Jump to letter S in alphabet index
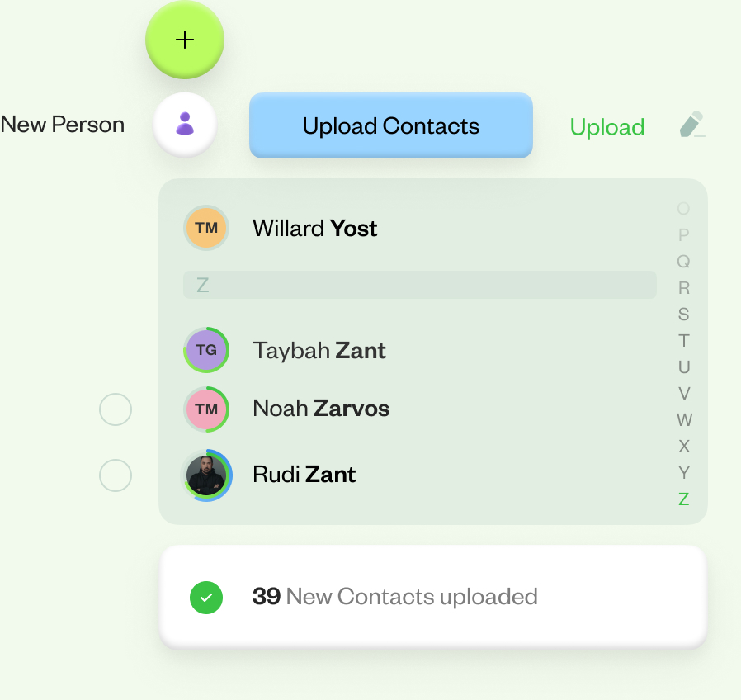This screenshot has width=741, height=700. point(683,315)
